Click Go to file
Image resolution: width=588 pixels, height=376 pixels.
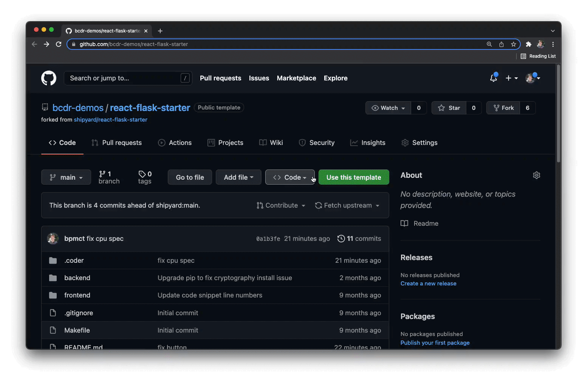coord(190,177)
